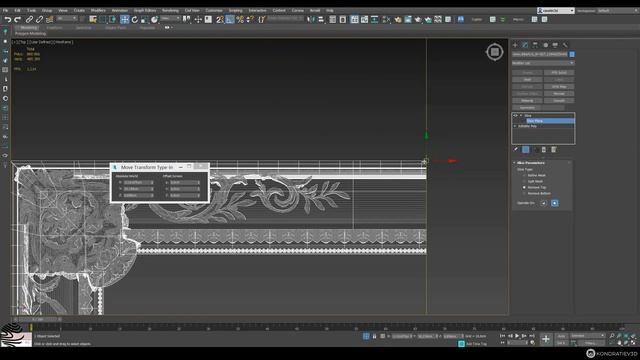The width and height of the screenshot is (640, 360).
Task: Toggle the Angle Snap icon
Action: point(230,19)
